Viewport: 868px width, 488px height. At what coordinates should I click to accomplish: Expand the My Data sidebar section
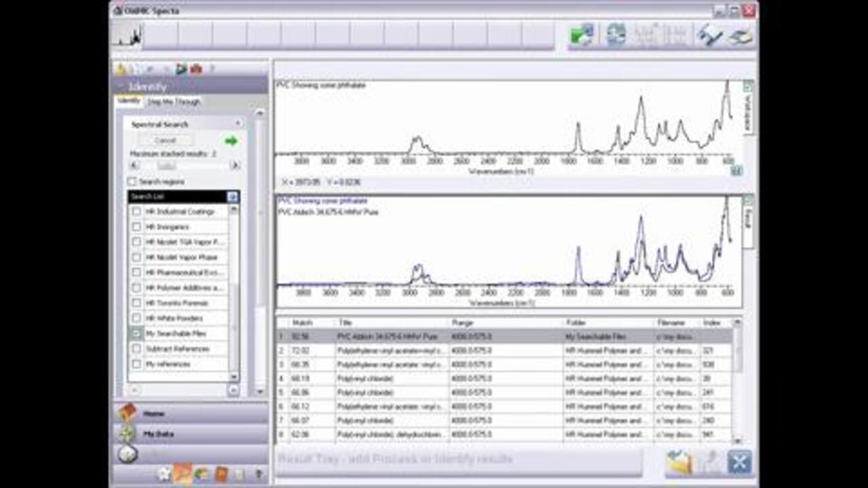[x=155, y=434]
